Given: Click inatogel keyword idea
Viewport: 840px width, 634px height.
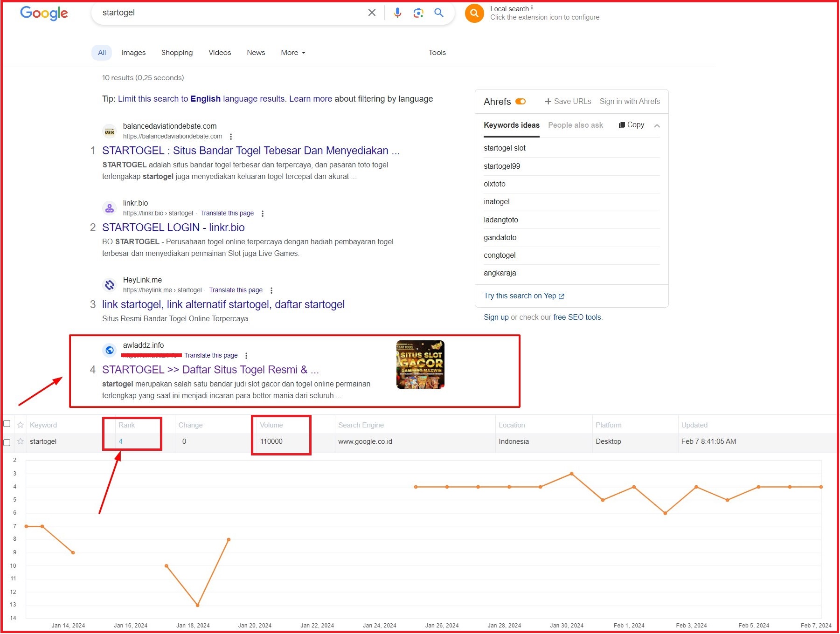Looking at the screenshot, I should click(497, 202).
